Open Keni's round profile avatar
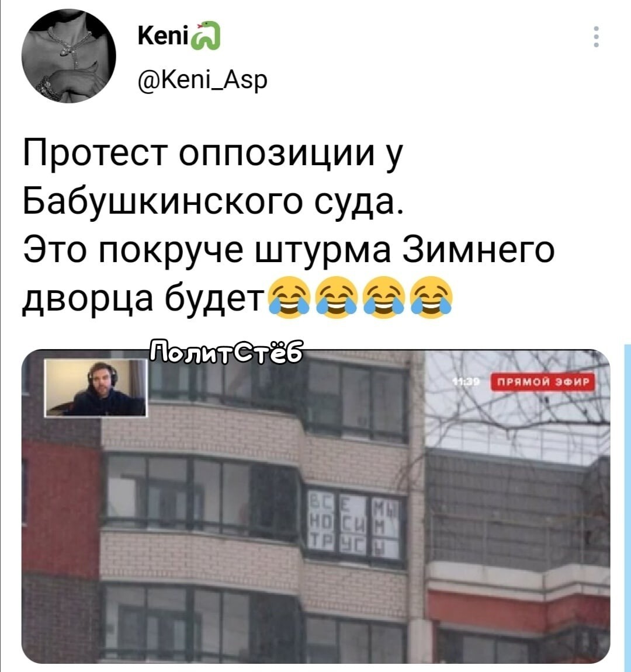The width and height of the screenshot is (631, 672). pyautogui.click(x=69, y=55)
